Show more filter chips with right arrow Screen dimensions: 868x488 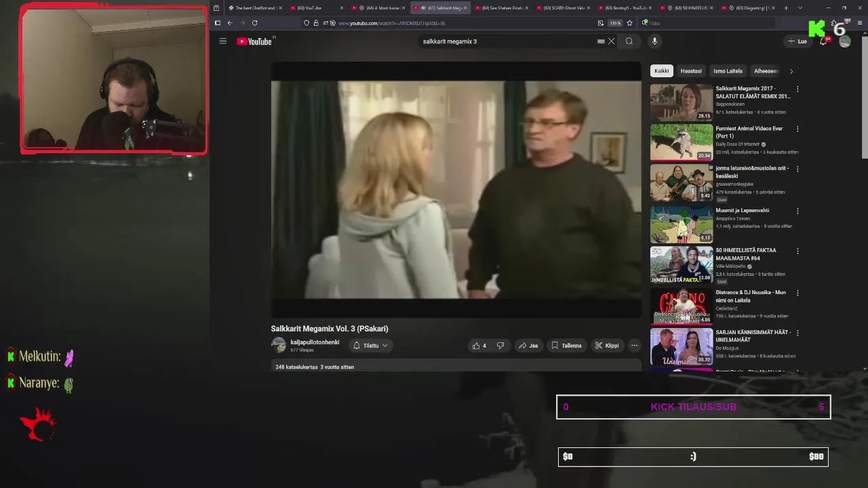tap(791, 71)
